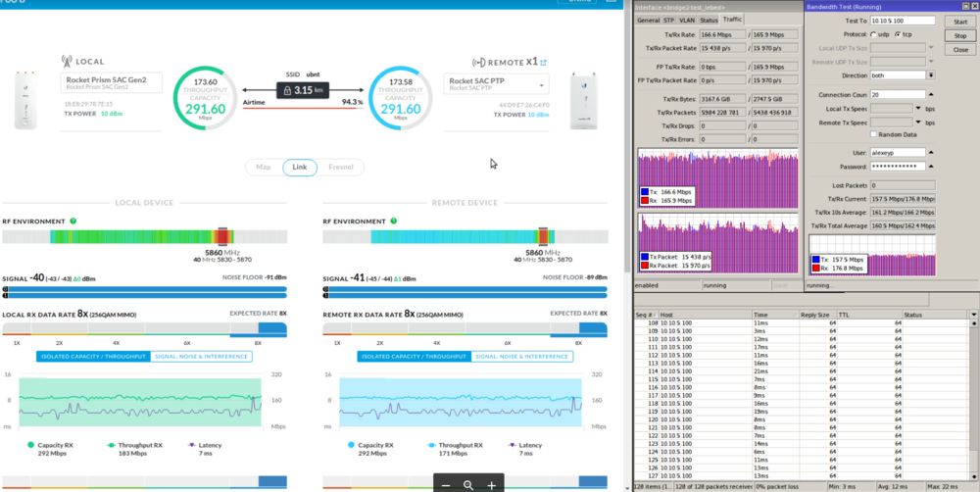The width and height of the screenshot is (980, 492).
Task: Switch to the General tab in Interface window
Action: [x=648, y=20]
